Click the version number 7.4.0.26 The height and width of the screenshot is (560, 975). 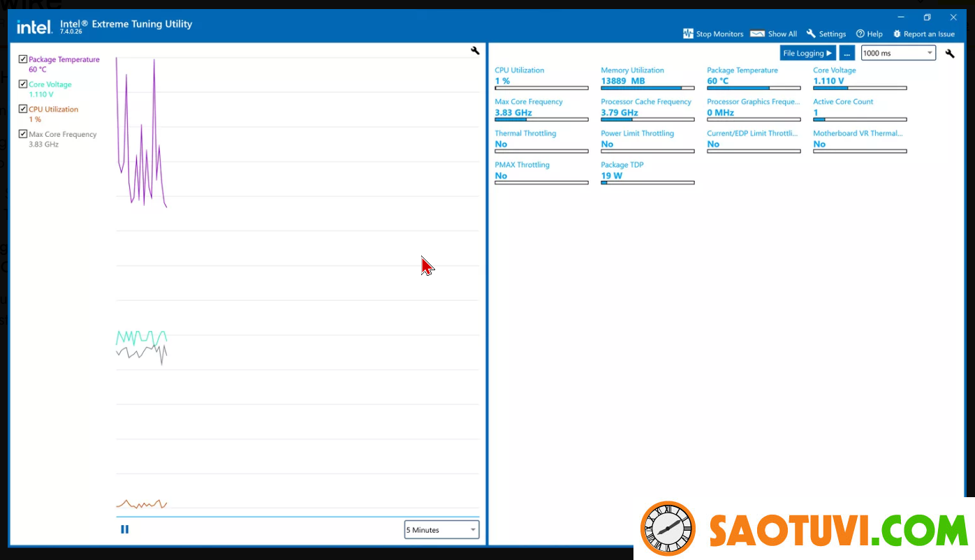(x=71, y=31)
